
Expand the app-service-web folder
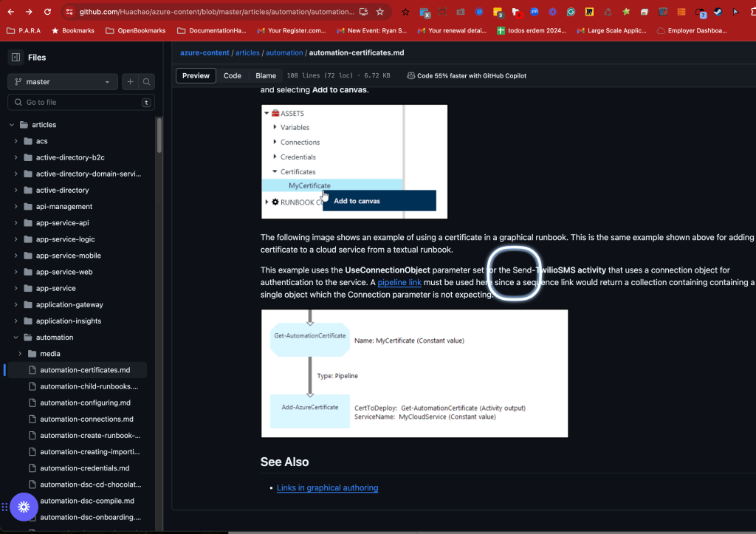(16, 272)
